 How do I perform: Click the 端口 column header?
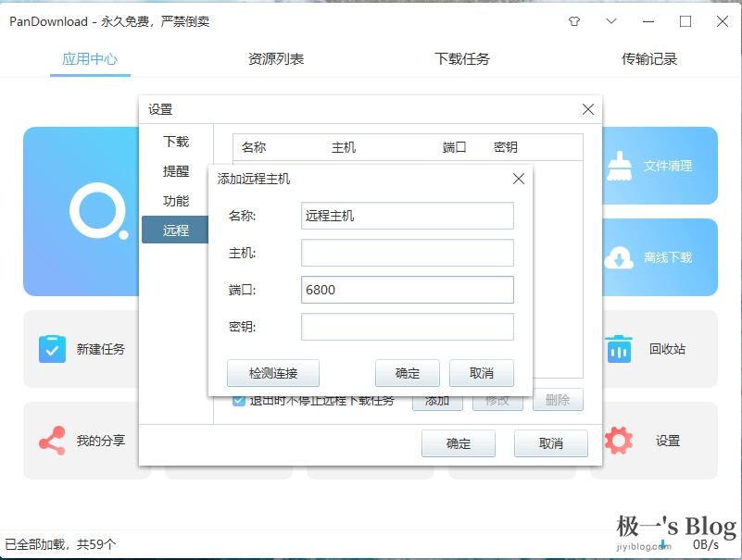(x=454, y=147)
